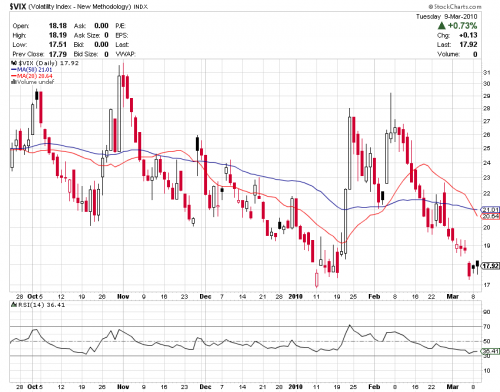Click the 2010 date marker on price axis
The width and height of the screenshot is (500, 392).
click(x=295, y=296)
